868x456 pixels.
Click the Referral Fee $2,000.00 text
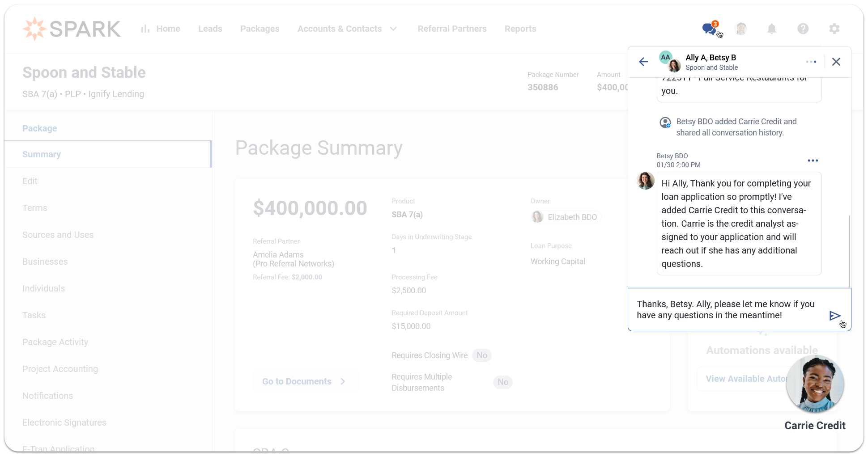pyautogui.click(x=287, y=277)
